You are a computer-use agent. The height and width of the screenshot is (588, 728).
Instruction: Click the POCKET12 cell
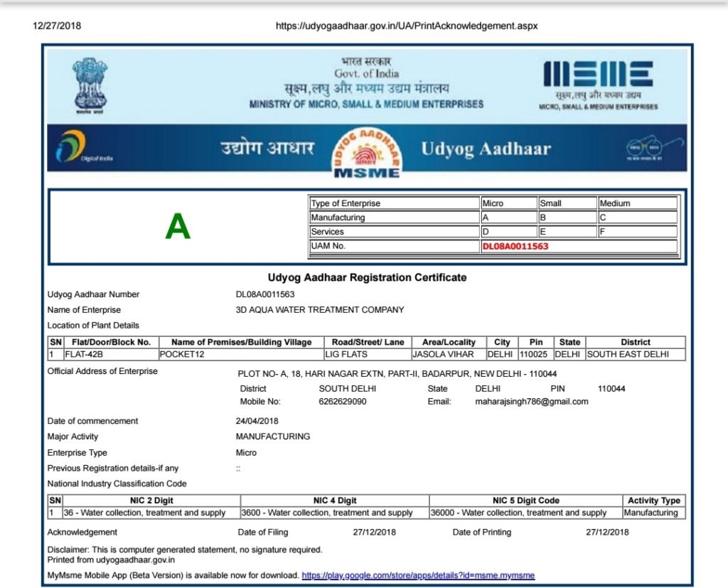click(242, 354)
